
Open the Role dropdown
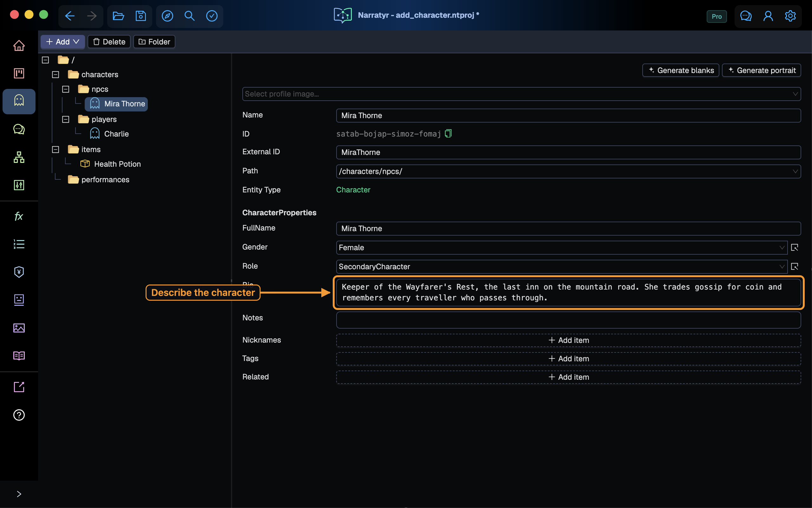(x=562, y=267)
